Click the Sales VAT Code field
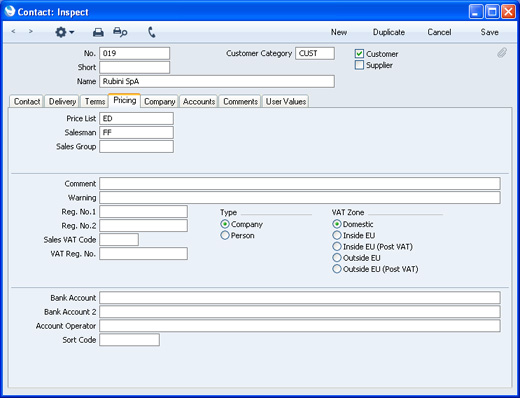This screenshot has height=398, width=520. 119,240
